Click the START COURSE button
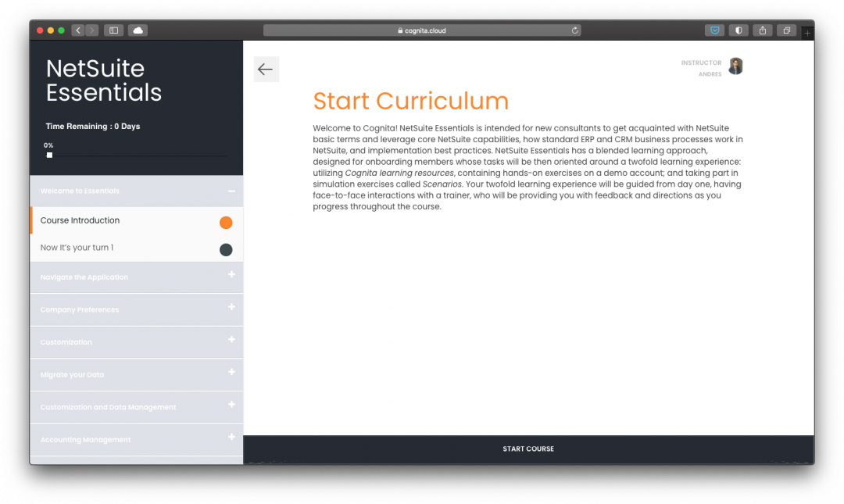 528,449
